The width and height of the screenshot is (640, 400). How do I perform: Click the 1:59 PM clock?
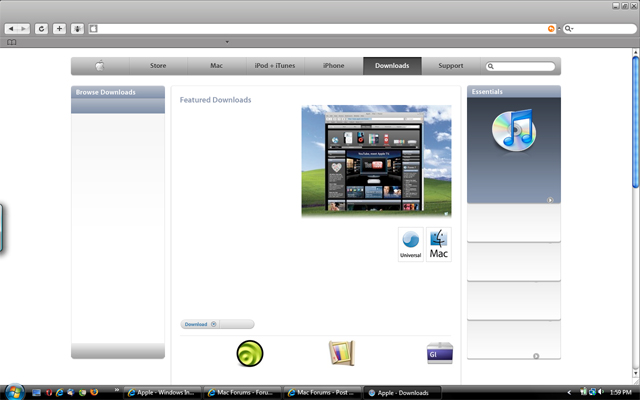point(620,393)
